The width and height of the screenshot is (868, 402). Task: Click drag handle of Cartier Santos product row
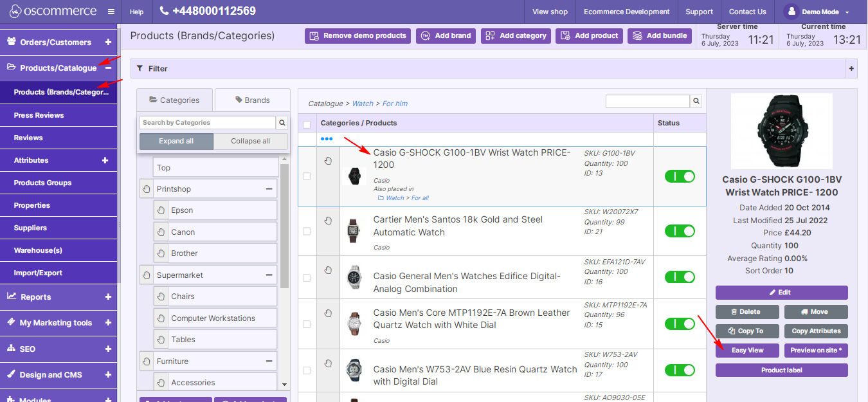(329, 221)
